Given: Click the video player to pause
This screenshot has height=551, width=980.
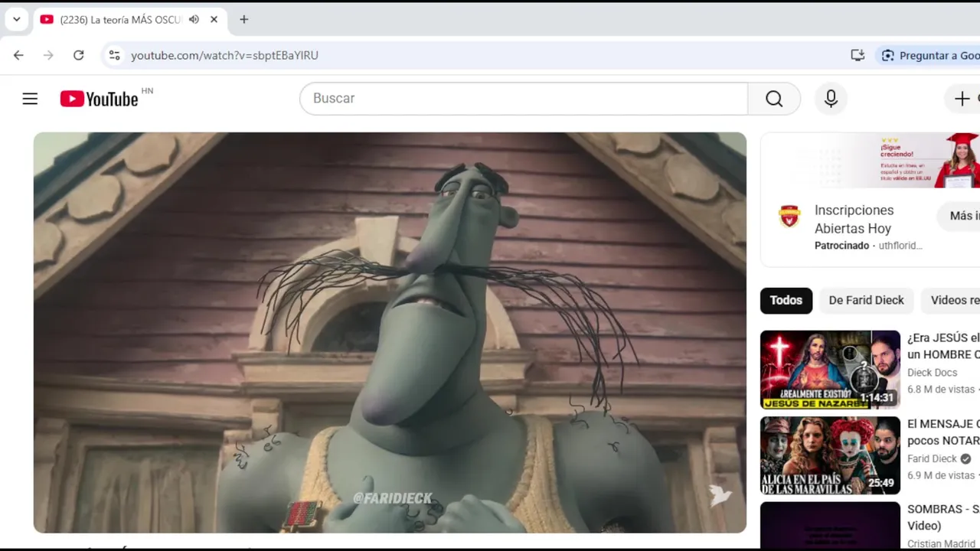Looking at the screenshot, I should tap(390, 332).
